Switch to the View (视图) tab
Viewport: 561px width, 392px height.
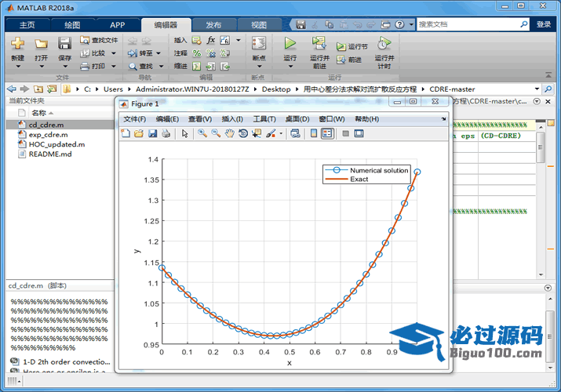click(259, 25)
